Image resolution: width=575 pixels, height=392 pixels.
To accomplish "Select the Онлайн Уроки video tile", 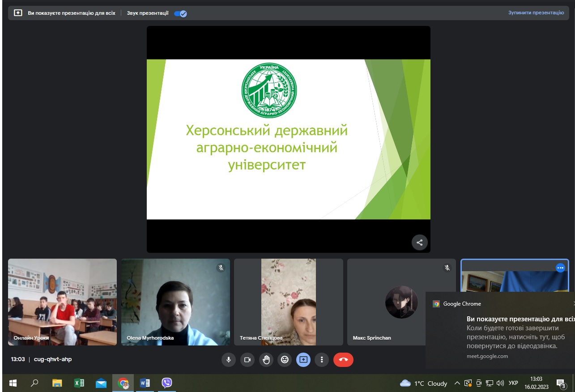I will (62, 302).
